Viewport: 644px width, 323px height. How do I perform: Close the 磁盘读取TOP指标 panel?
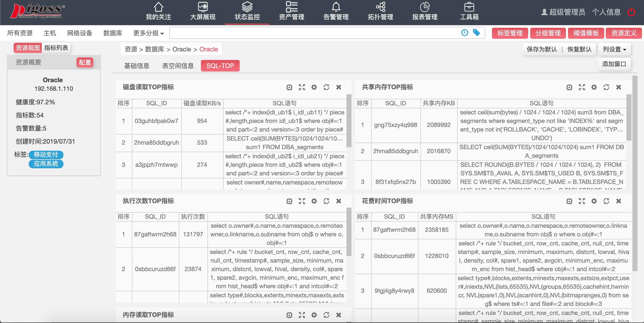339,87
